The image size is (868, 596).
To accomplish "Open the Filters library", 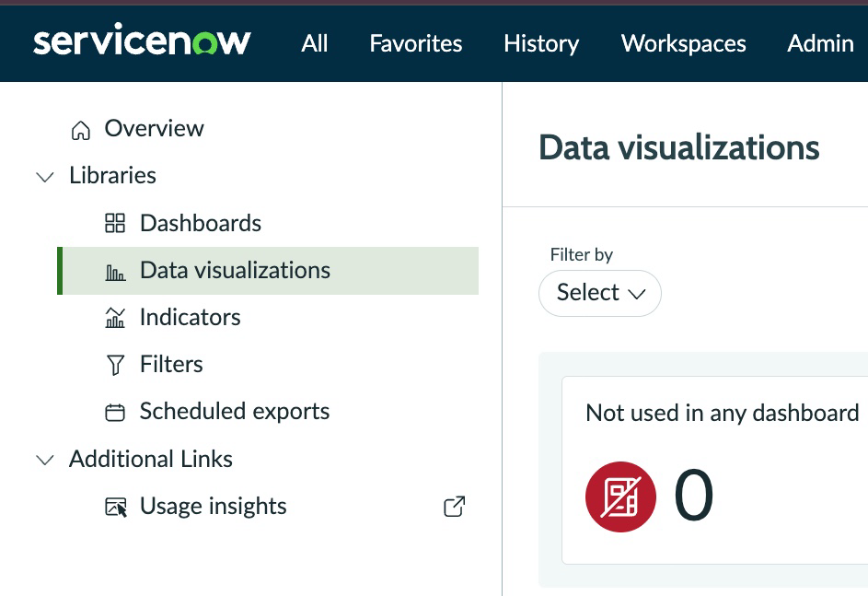I will point(171,365).
